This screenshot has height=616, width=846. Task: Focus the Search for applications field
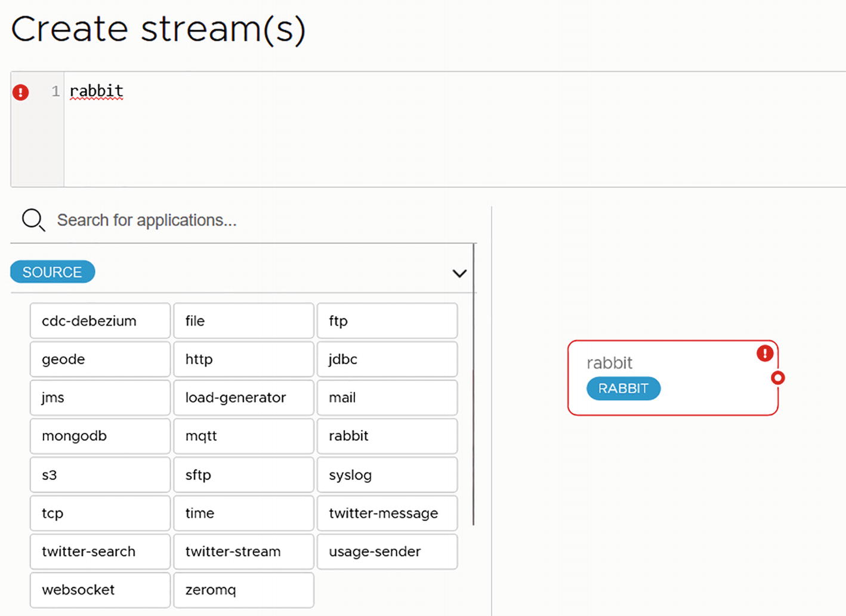pos(239,221)
